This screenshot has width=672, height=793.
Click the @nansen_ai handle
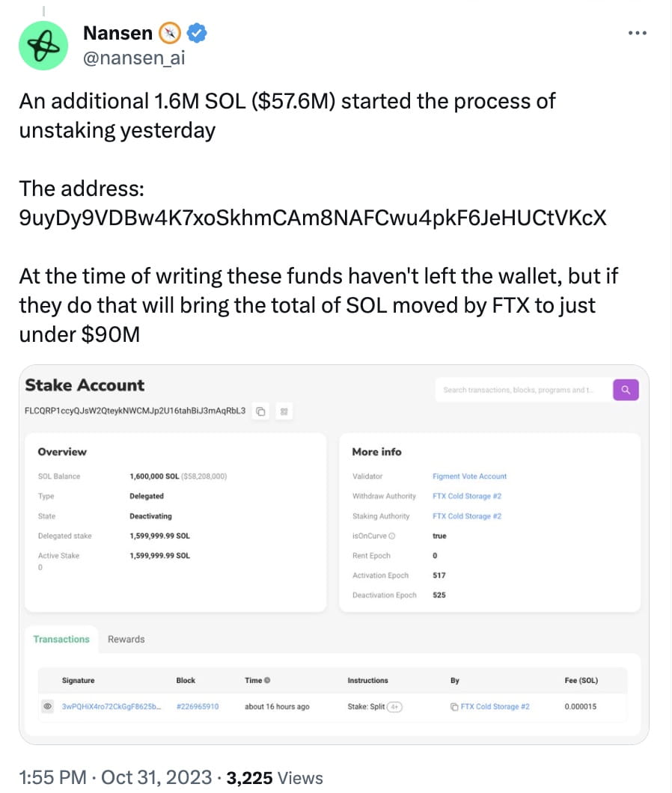pyautogui.click(x=133, y=58)
